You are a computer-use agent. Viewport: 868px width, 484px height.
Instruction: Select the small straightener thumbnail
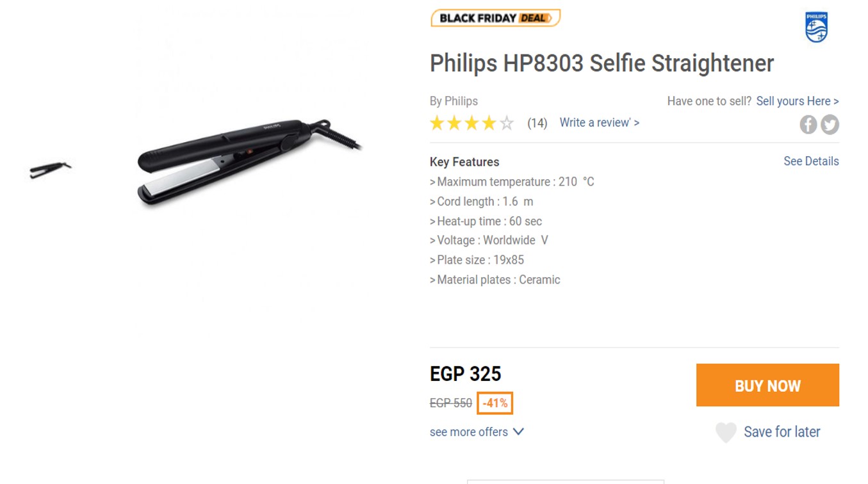pyautogui.click(x=50, y=170)
